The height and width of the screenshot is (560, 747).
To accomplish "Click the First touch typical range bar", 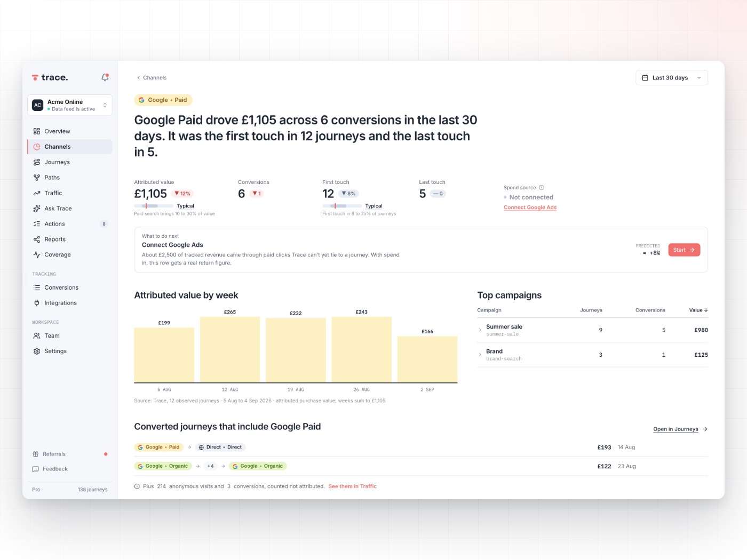I will click(342, 206).
